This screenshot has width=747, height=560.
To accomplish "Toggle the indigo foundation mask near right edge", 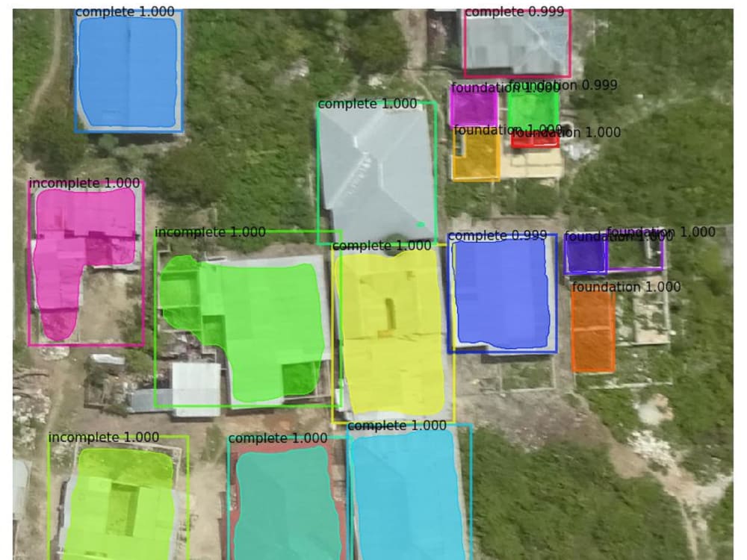I will pos(586,258).
